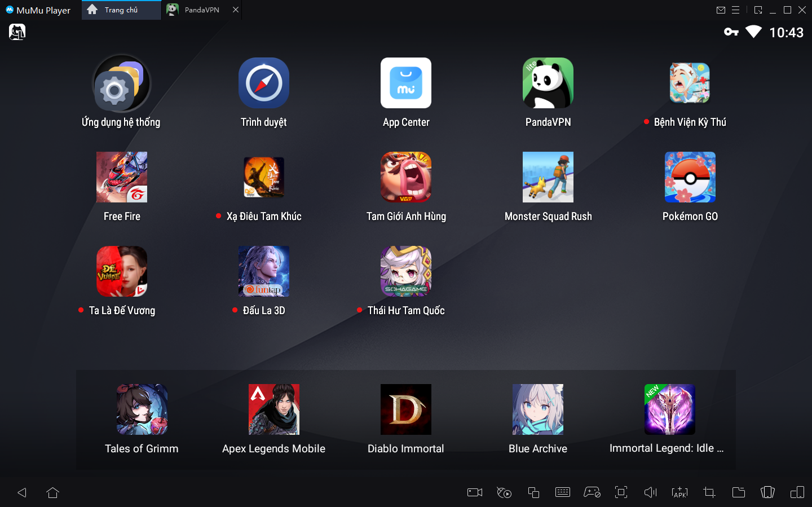The image size is (812, 507).
Task: Open the screen recorder camera icon
Action: coord(475,492)
